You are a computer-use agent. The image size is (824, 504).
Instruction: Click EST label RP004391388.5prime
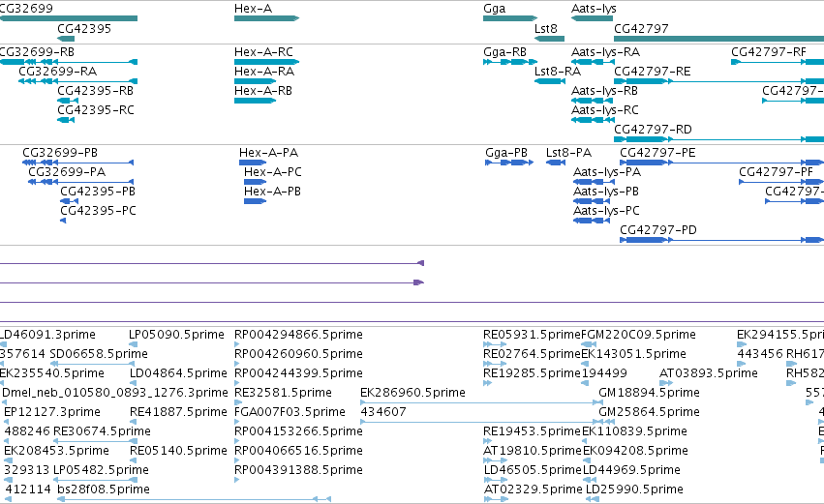coord(298,470)
